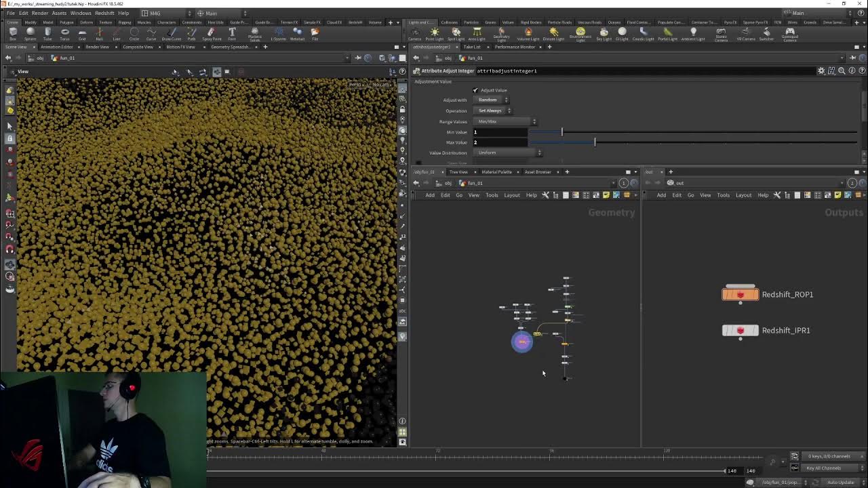Screen dimensions: 868x488
Task: Toggle Auto Update mode in status bar
Action: click(x=840, y=483)
